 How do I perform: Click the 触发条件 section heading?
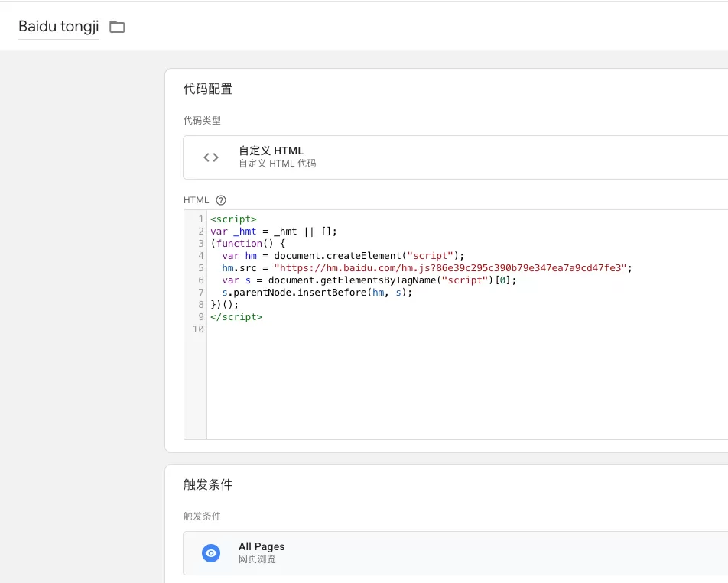pyautogui.click(x=207, y=484)
